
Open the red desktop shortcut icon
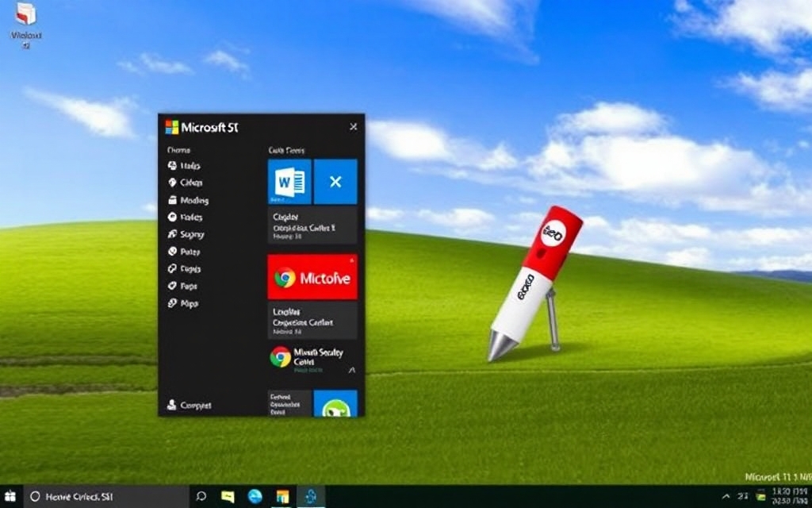[x=26, y=14]
